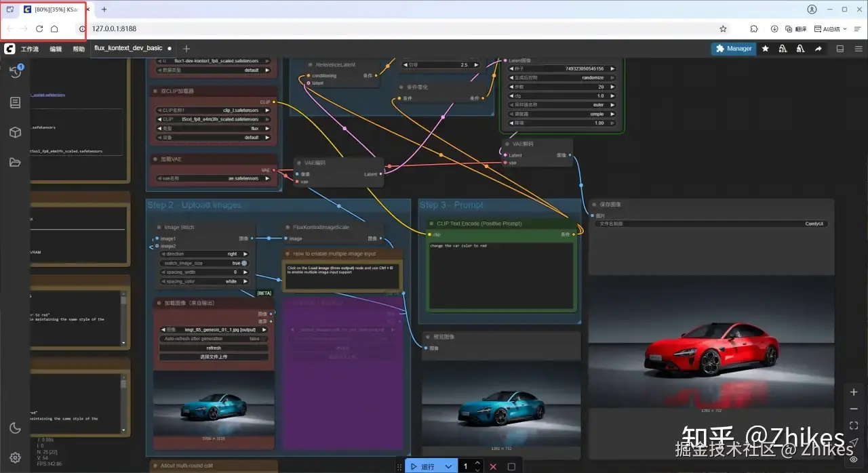Collapse the ReferenceLatent node via its dot
The image size is (868, 473).
tap(310, 65)
